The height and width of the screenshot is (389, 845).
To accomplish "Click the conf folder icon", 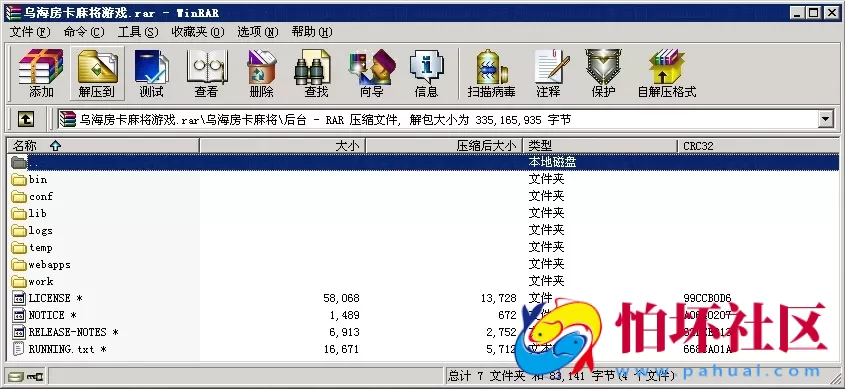I will pyautogui.click(x=19, y=197).
